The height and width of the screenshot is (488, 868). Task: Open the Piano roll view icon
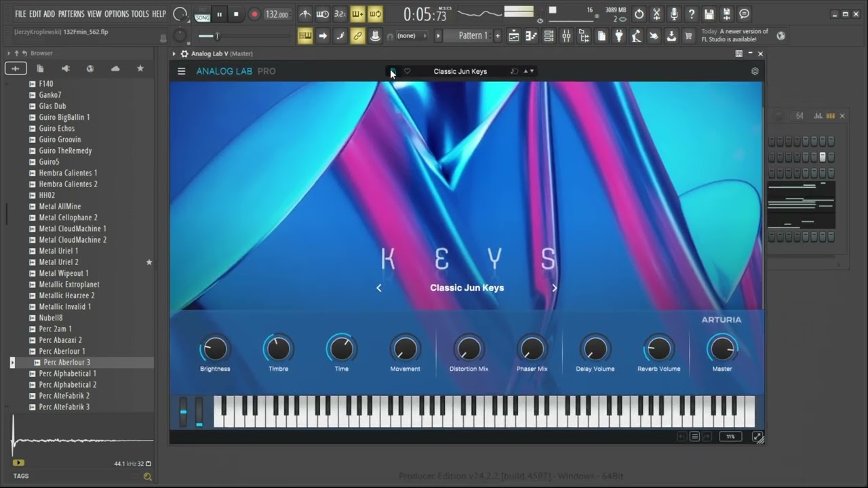[x=532, y=36]
